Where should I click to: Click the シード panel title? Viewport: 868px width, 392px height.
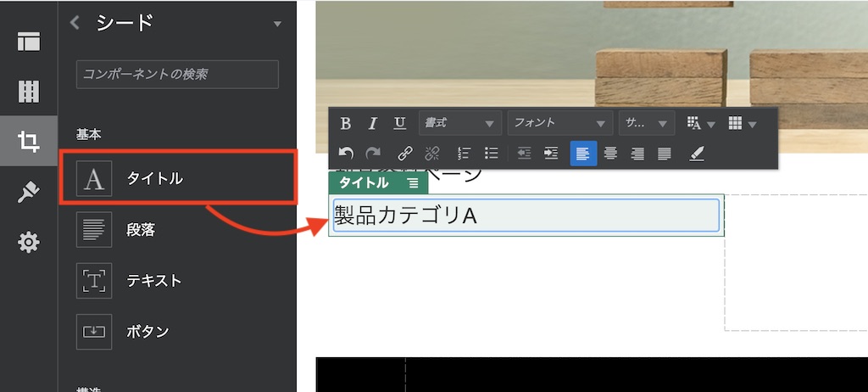coord(125,23)
